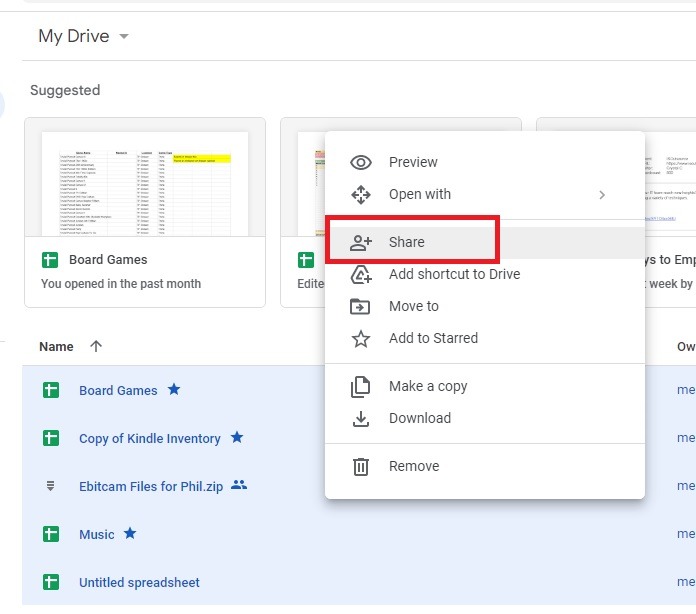696x614 pixels.
Task: Click 'You opened in the past month' text
Action: (x=121, y=284)
